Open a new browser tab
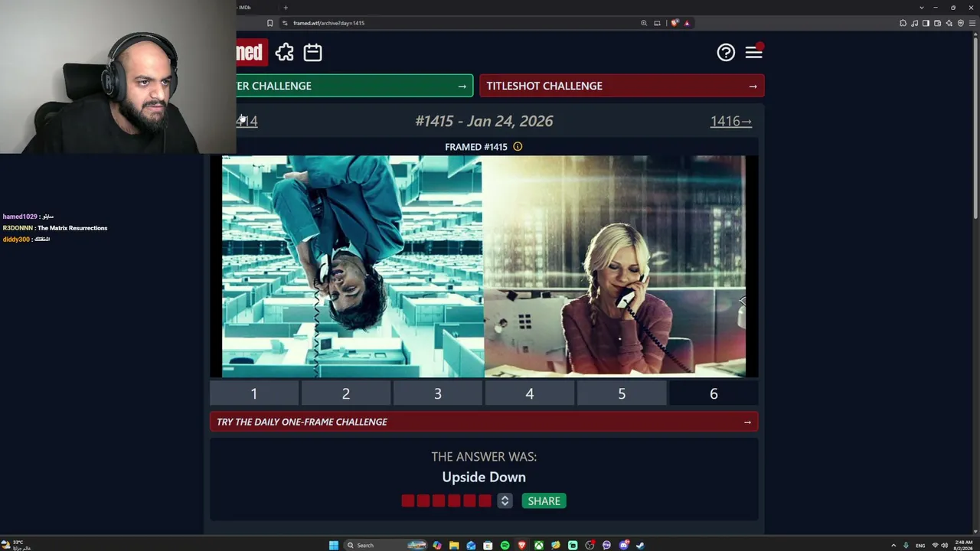This screenshot has height=551, width=980. pyautogui.click(x=286, y=8)
